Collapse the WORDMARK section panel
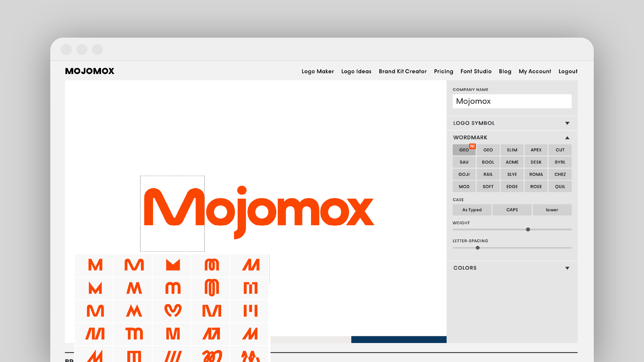644x362 pixels. point(567,137)
